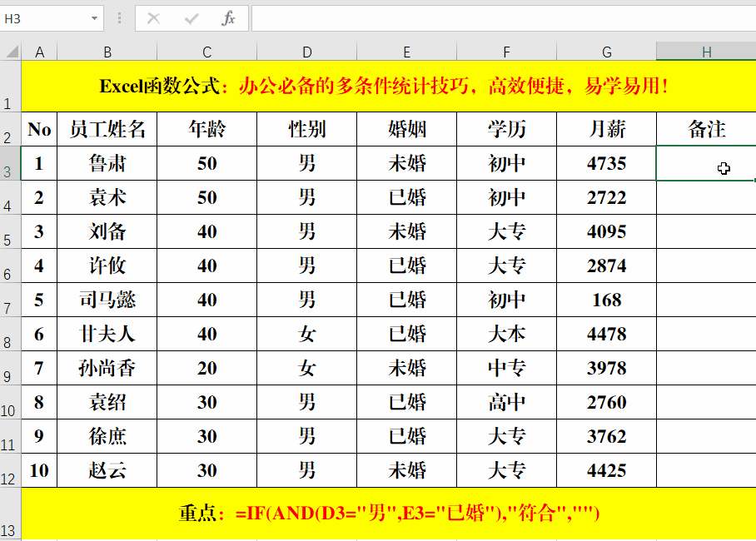756x541 pixels.
Task: Click salary cell '2722'
Action: click(x=606, y=198)
